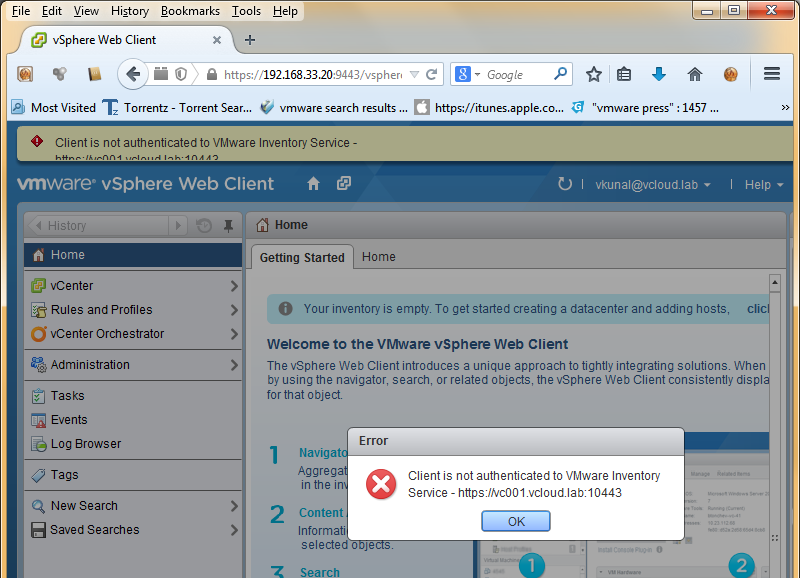Screen dimensions: 800x578
Task: Show bookmarks list icon
Action: pyautogui.click(x=624, y=74)
